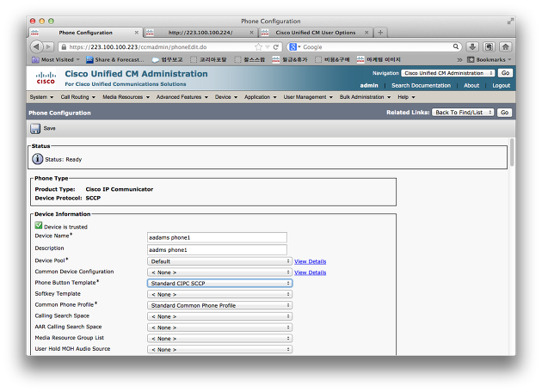Open the Bookmarks menu button
Image resolution: width=542 pixels, height=392 pixels.
(x=489, y=60)
